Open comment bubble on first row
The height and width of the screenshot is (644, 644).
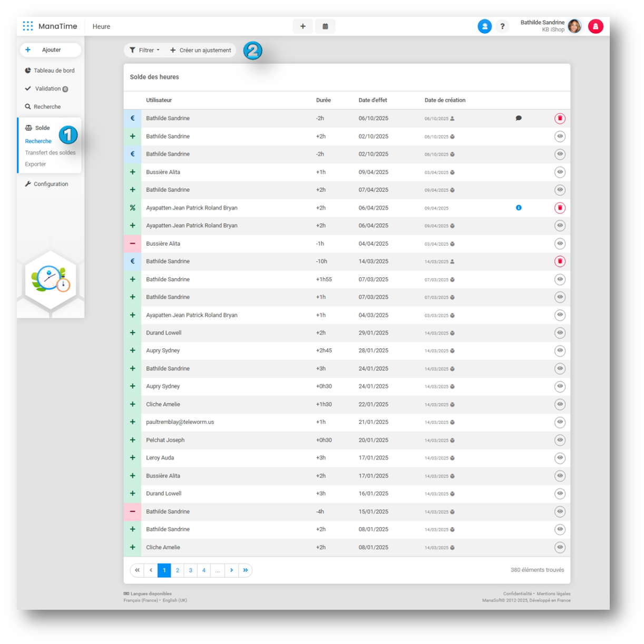(519, 119)
